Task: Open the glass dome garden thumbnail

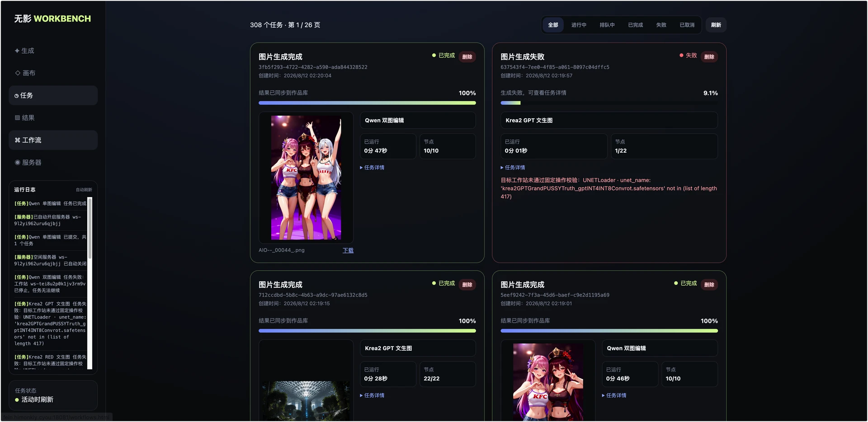Action: coord(306,401)
